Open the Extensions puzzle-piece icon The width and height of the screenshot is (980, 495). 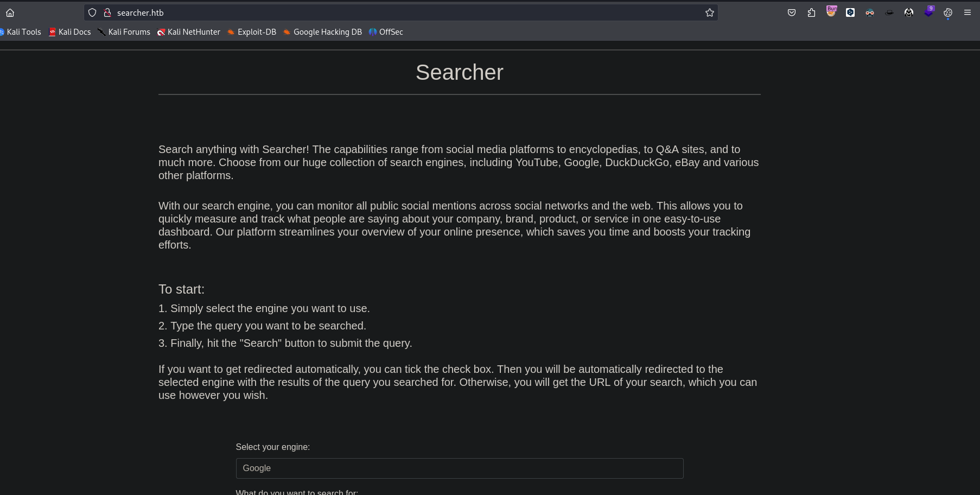click(x=811, y=12)
